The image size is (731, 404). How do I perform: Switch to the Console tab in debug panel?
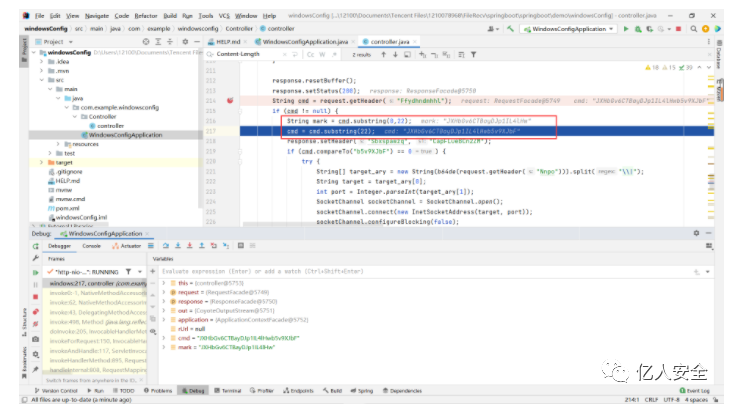click(91, 246)
